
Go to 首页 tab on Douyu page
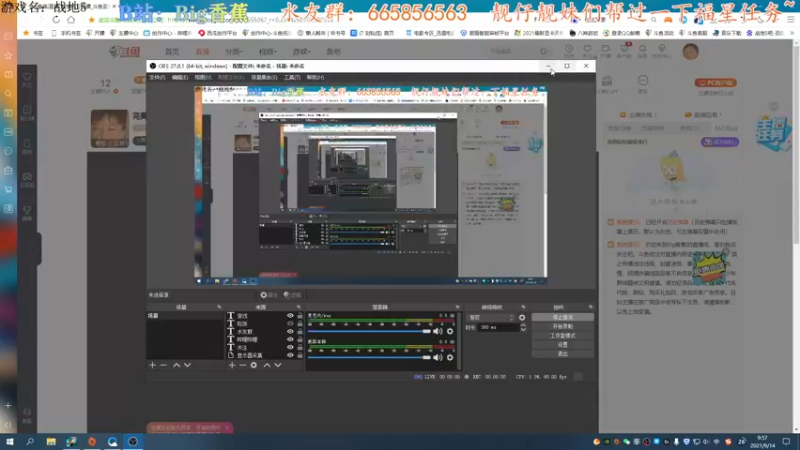pyautogui.click(x=172, y=52)
